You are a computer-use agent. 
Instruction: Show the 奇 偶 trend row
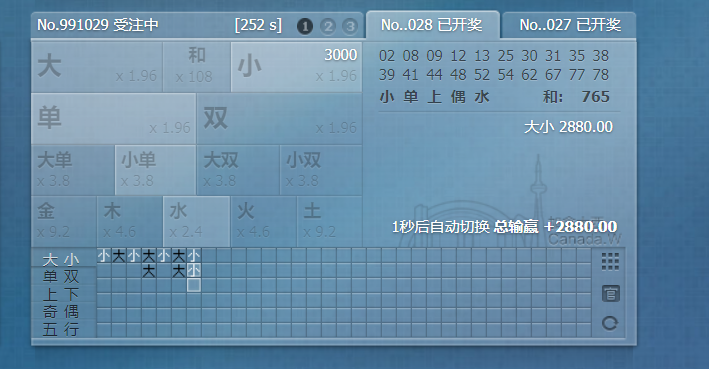[61, 312]
